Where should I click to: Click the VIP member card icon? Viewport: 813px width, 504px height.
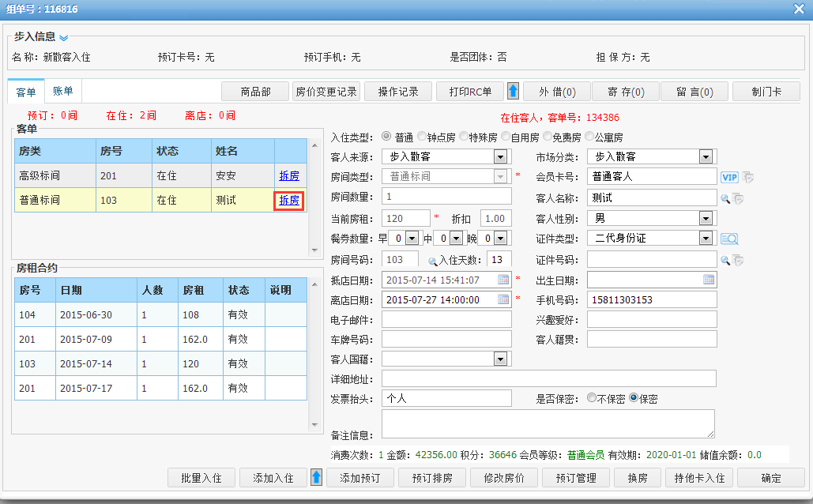click(x=728, y=177)
